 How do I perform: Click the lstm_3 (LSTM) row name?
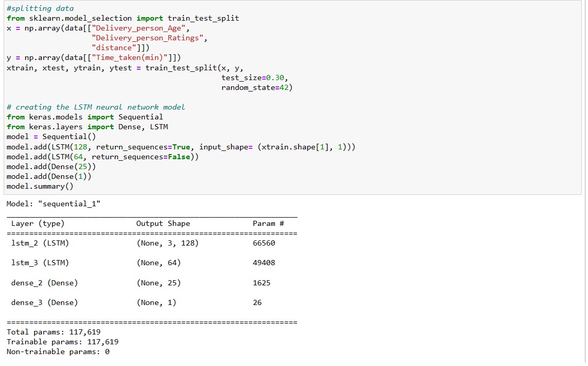(x=40, y=263)
